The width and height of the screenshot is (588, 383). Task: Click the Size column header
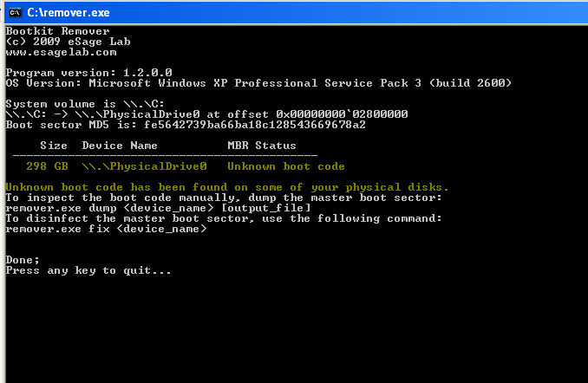coord(54,146)
